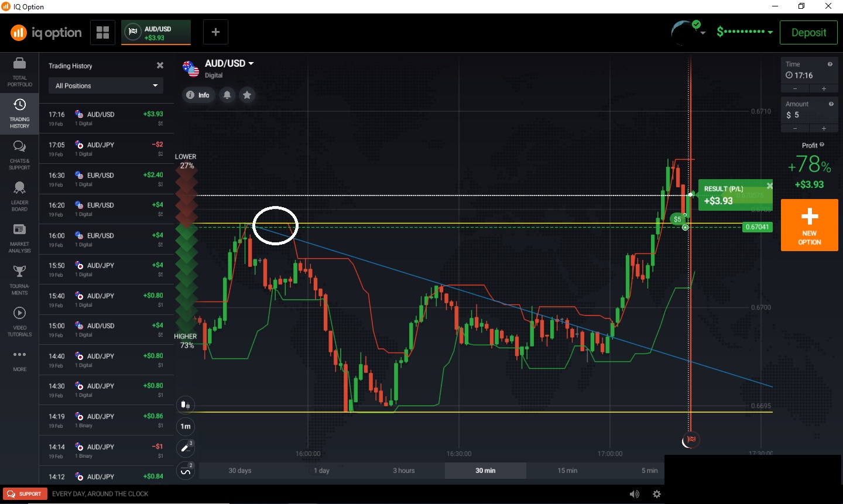Increase expiration time with plus button

coord(824,88)
